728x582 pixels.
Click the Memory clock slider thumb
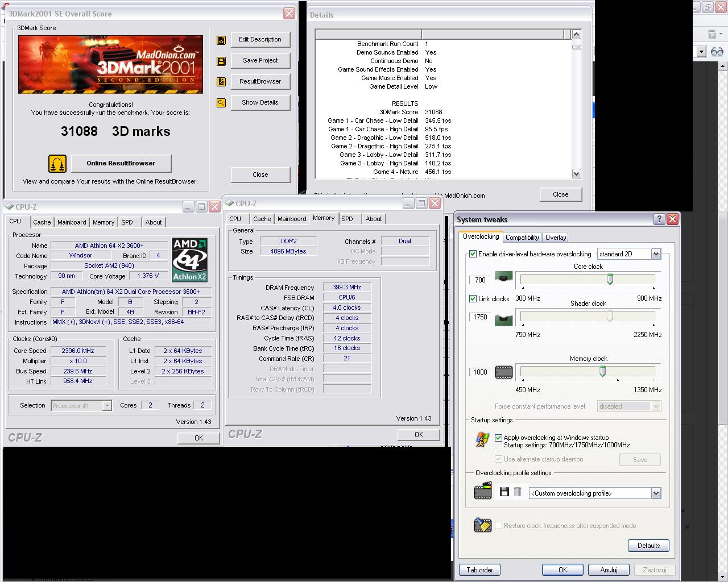click(x=602, y=372)
